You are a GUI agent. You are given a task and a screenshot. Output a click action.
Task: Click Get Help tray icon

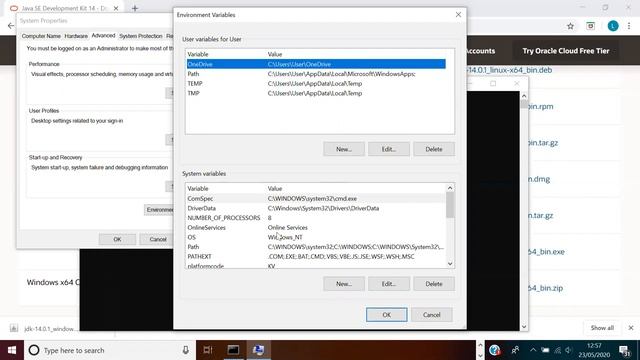(x=495, y=350)
